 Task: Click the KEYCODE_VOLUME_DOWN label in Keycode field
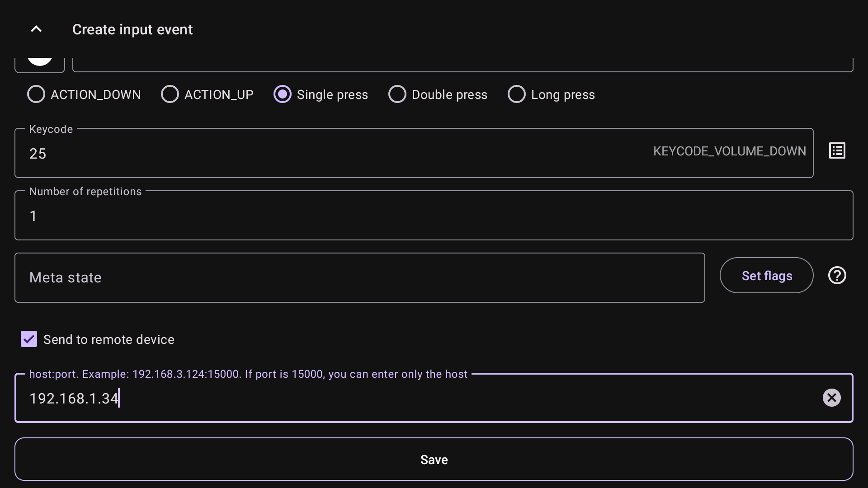pos(729,151)
